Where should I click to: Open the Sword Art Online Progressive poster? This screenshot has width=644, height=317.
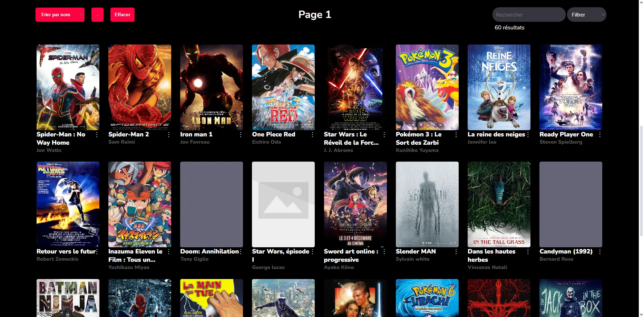pos(355,204)
